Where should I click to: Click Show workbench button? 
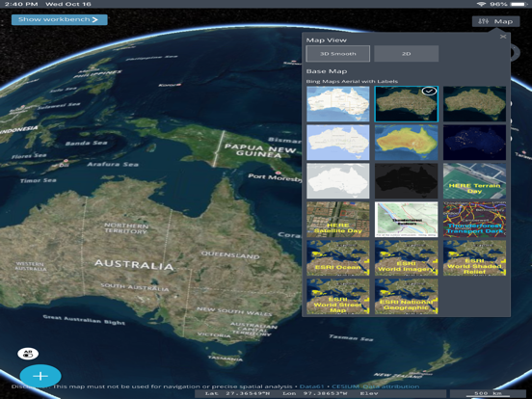60,19
